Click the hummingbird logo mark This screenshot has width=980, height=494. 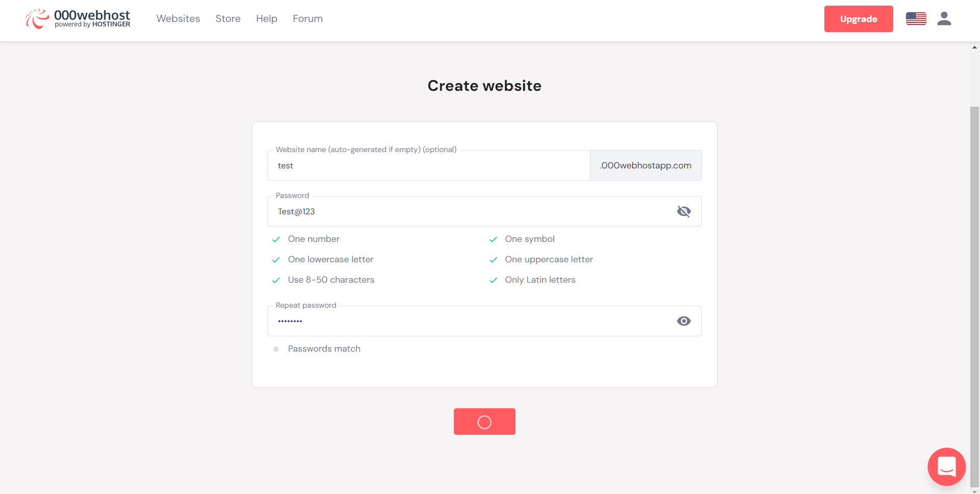[36, 18]
